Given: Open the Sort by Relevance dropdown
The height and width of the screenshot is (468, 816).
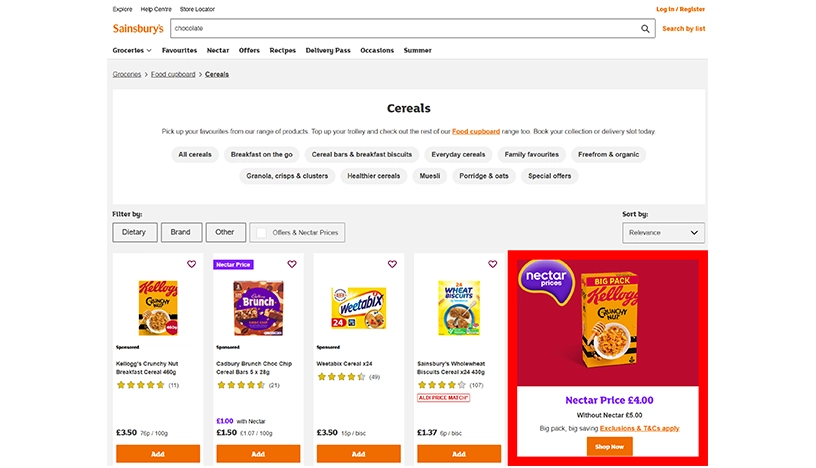Looking at the screenshot, I should (663, 233).
